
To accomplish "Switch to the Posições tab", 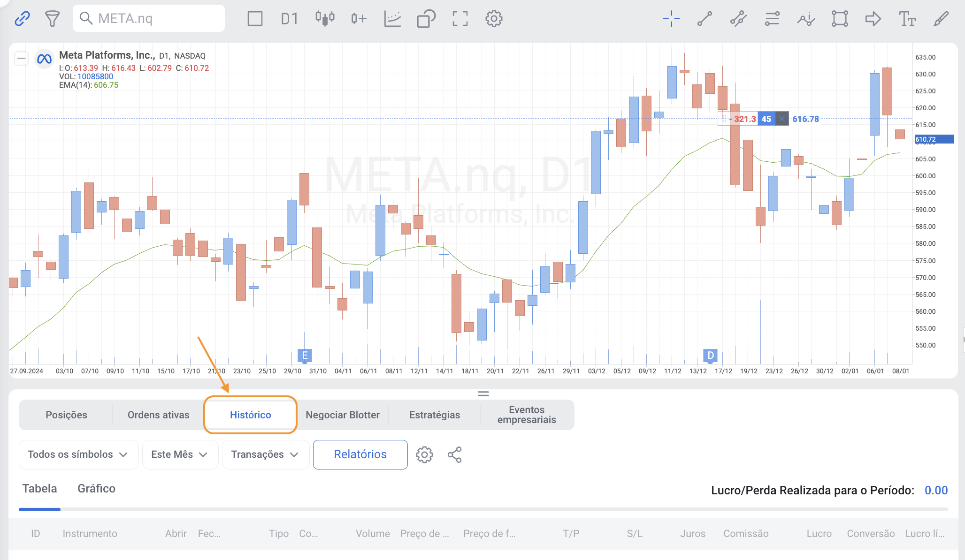I will pos(66,415).
